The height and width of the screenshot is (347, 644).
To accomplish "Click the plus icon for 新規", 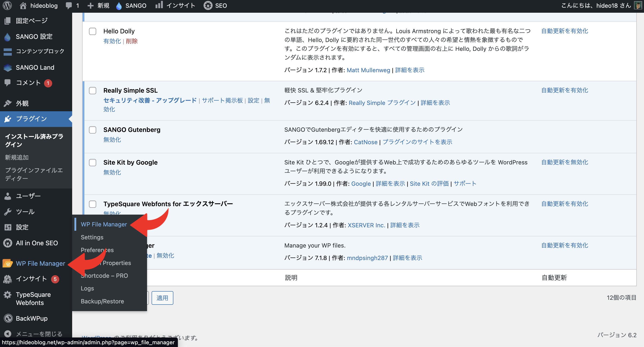I will 90,5.
